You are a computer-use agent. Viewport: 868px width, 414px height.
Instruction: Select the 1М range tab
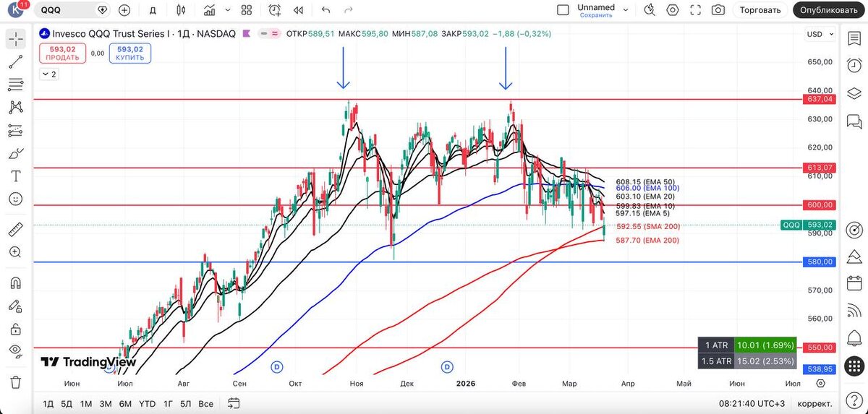(x=86, y=403)
